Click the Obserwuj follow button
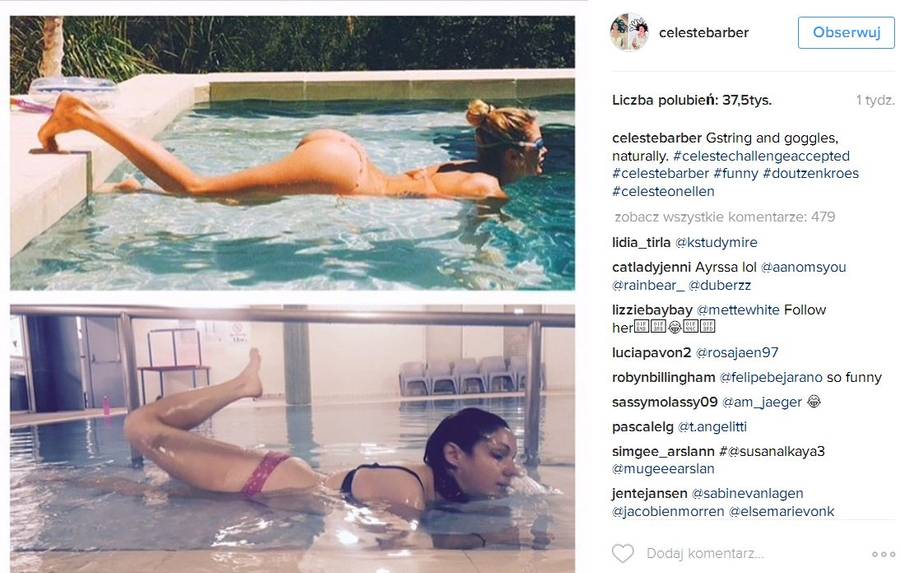Viewport: 900px width, 573px height. 846,32
